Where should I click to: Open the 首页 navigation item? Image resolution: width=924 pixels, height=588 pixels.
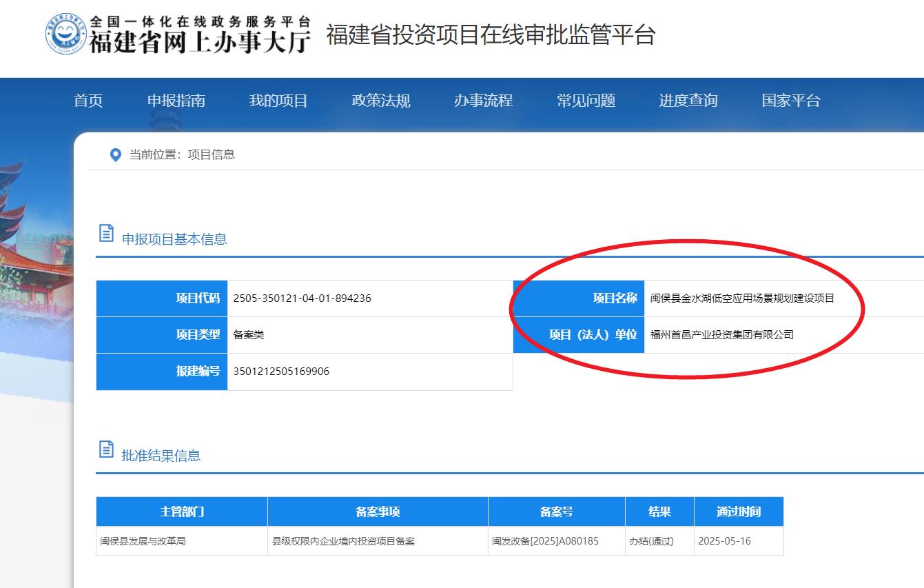(88, 101)
